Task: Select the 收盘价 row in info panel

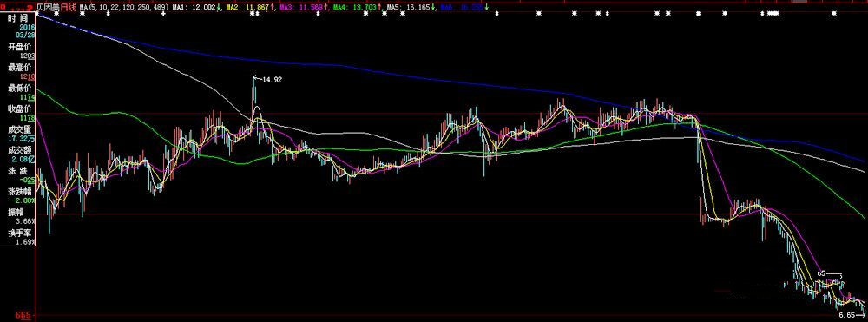Action: click(x=17, y=113)
